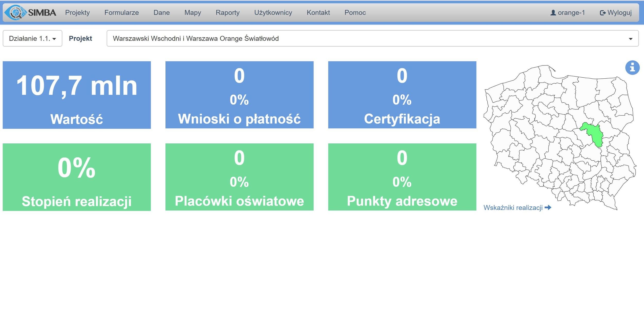Screen dimensions: 644x320
Task: Expand the Projekt selection combo box
Action: pyautogui.click(x=372, y=38)
